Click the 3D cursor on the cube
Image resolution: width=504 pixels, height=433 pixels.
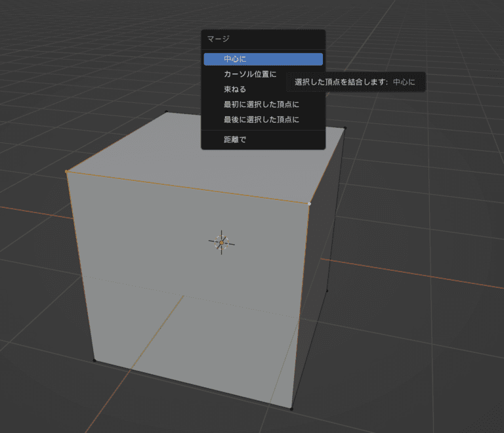[x=221, y=243]
